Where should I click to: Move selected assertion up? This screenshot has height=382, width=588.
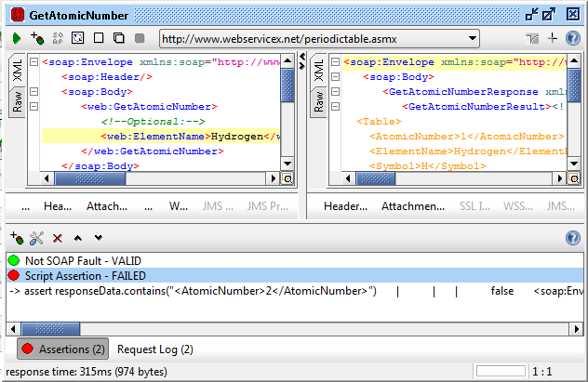pos(78,238)
